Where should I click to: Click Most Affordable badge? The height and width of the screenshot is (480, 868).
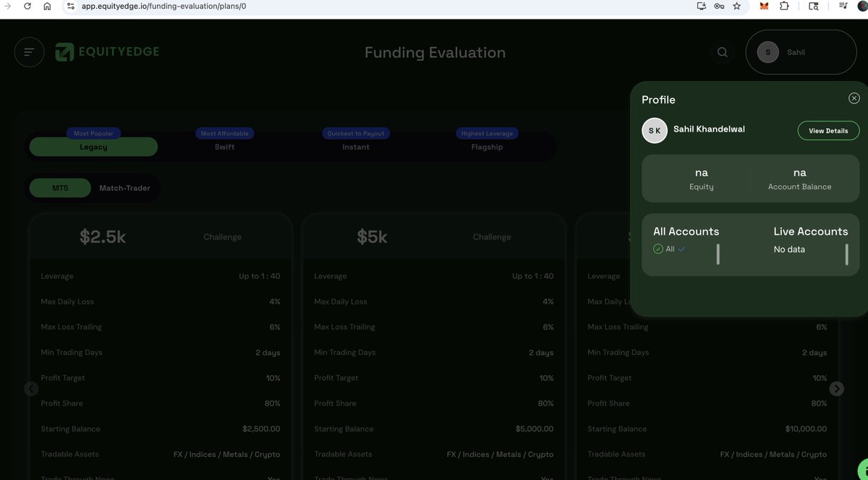click(x=224, y=134)
